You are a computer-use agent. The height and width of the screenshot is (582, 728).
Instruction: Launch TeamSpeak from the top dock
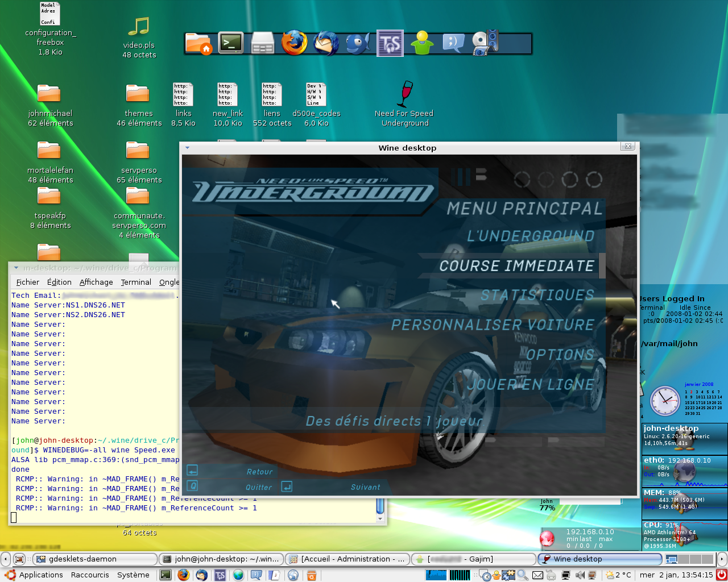pyautogui.click(x=390, y=43)
